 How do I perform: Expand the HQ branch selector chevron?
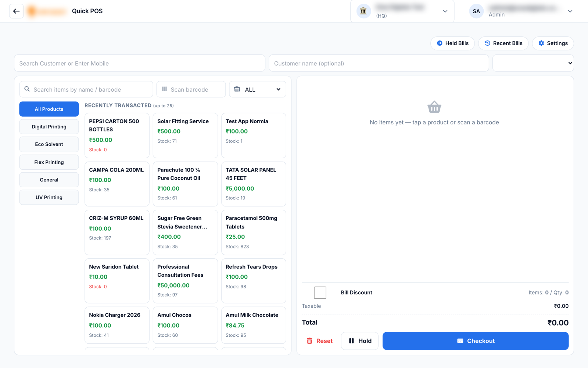coord(445,11)
